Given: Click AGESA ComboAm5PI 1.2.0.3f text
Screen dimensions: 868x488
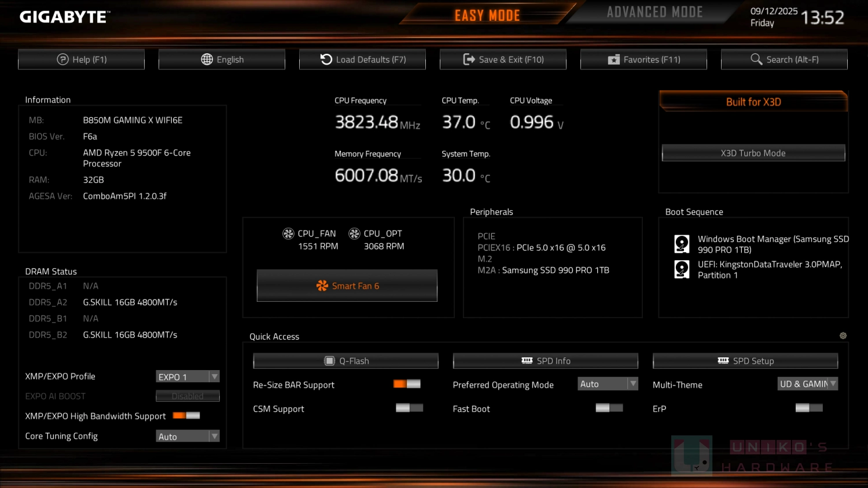Looking at the screenshot, I should click(124, 196).
